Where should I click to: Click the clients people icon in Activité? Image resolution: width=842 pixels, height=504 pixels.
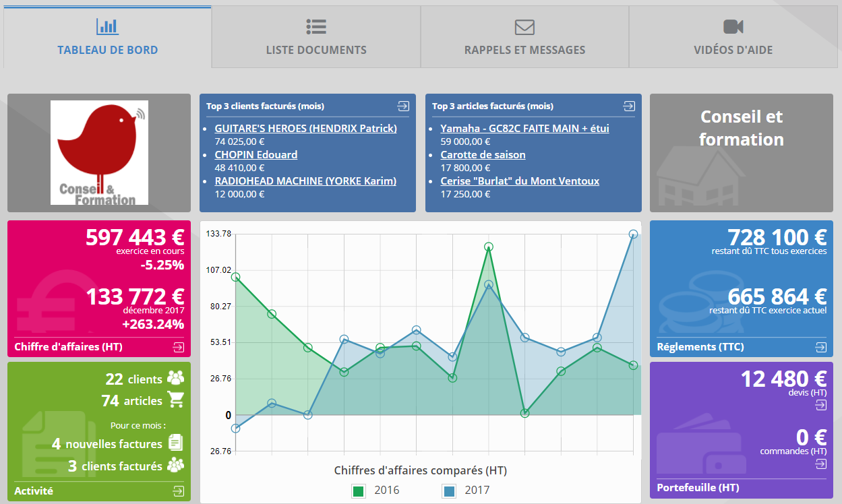[175, 378]
